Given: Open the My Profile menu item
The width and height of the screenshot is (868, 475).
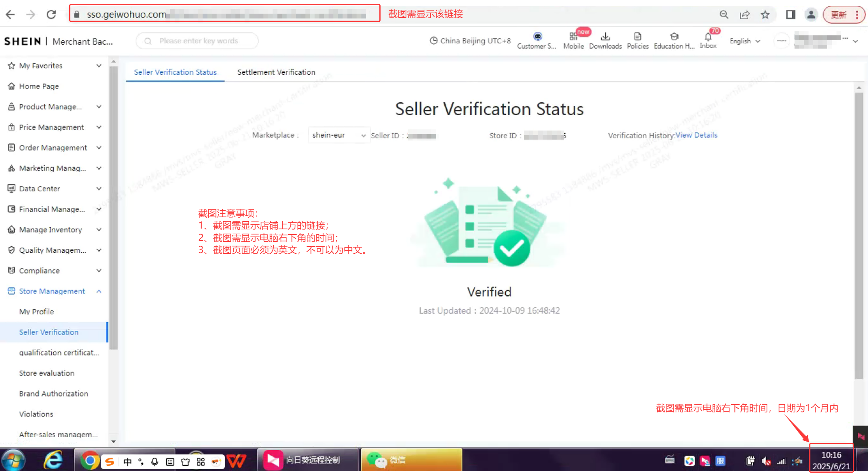Looking at the screenshot, I should coord(37,312).
